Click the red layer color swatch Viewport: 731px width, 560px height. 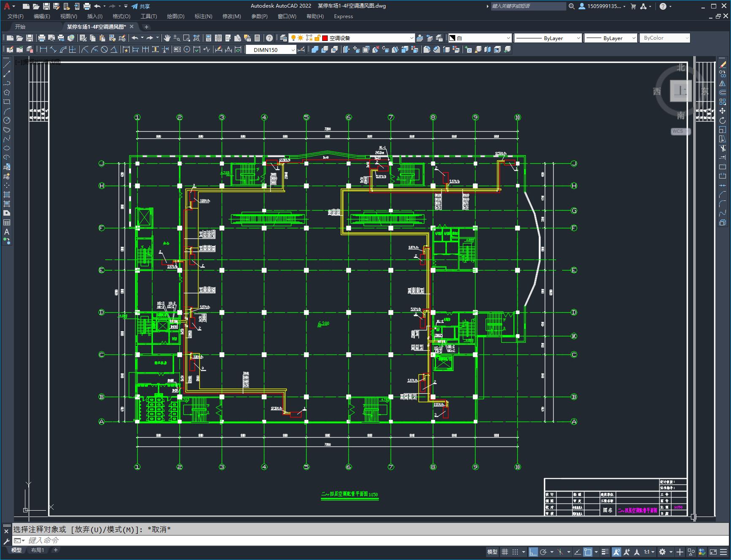tap(325, 38)
